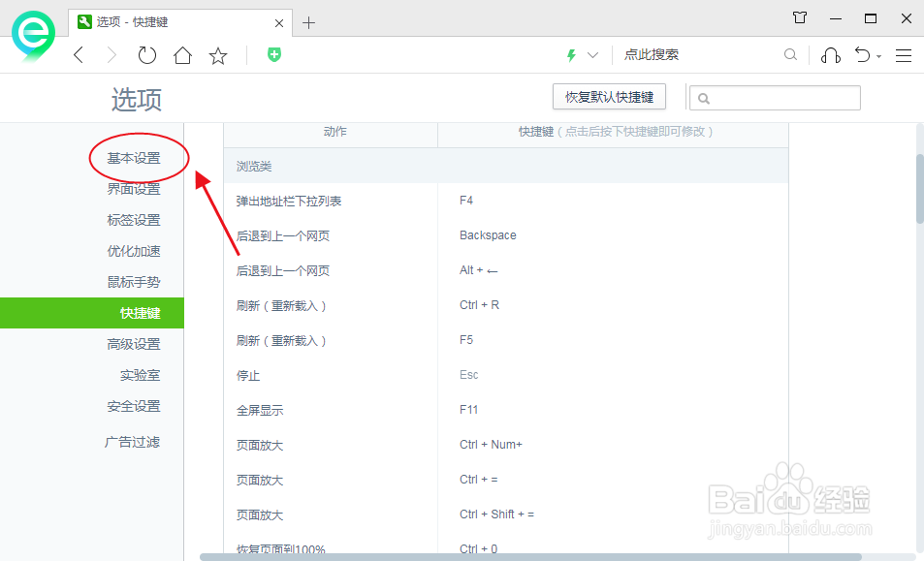Open the headphone icon in toolbar
The height and width of the screenshot is (561, 924).
830,55
